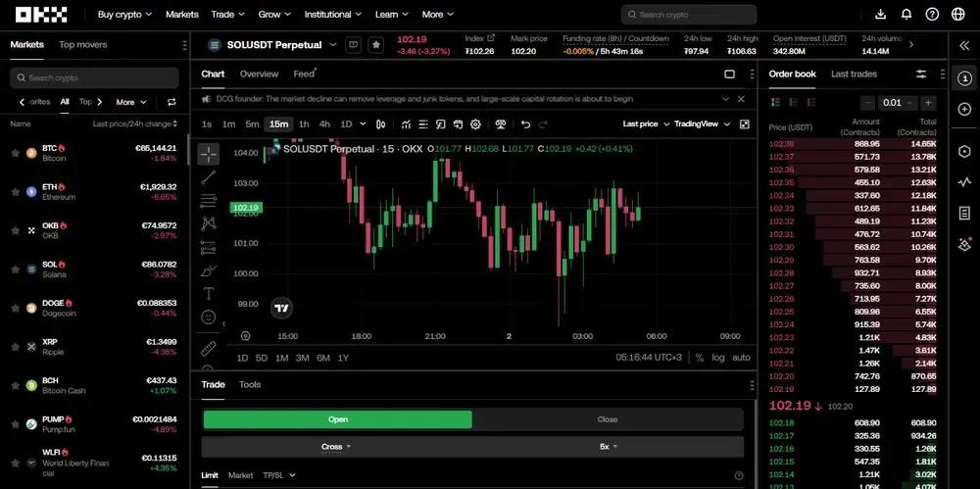Switch to Last trades tab

[x=854, y=73]
